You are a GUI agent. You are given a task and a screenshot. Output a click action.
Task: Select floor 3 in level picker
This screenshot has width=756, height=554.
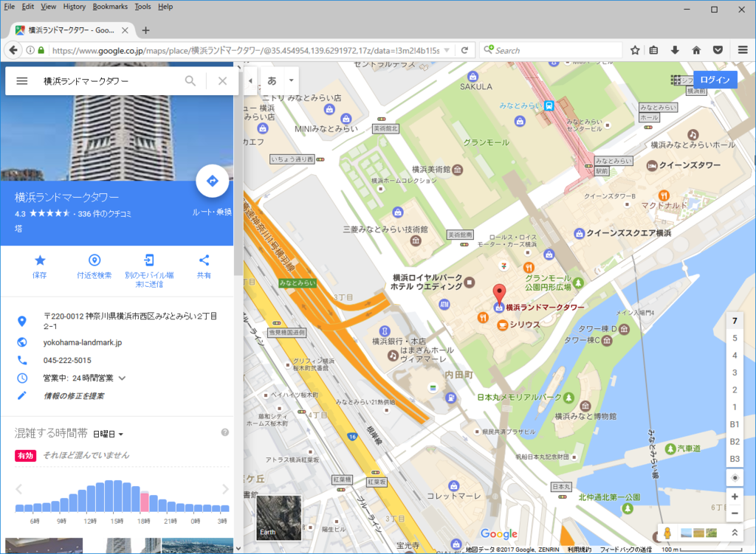[x=735, y=373]
